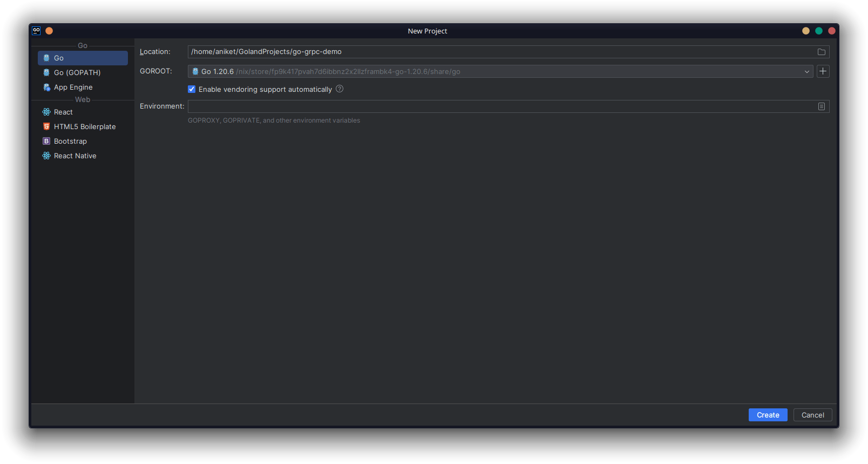Toggle Enable vendoring support automatically checkbox

point(192,89)
